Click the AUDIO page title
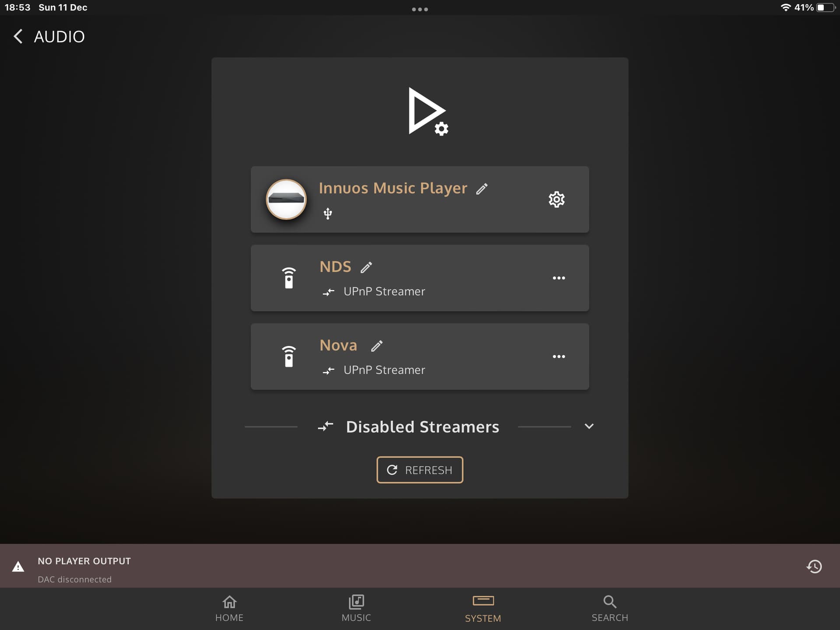This screenshot has height=630, width=840. coord(59,37)
